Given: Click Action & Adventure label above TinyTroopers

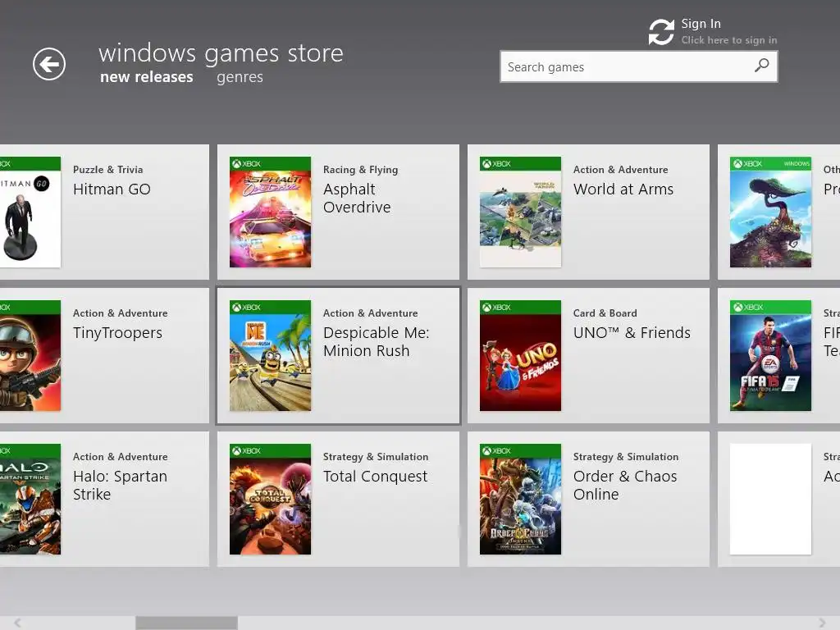Looking at the screenshot, I should [x=120, y=313].
